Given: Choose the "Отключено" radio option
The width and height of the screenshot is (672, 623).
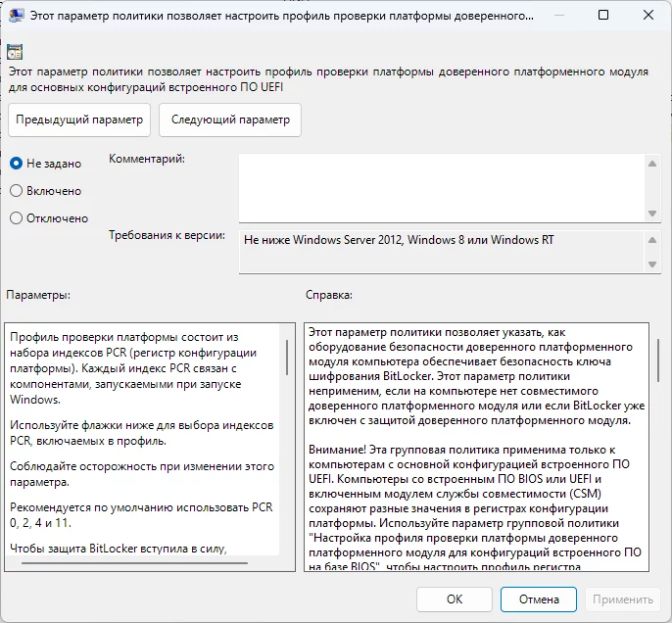Looking at the screenshot, I should click(x=16, y=218).
